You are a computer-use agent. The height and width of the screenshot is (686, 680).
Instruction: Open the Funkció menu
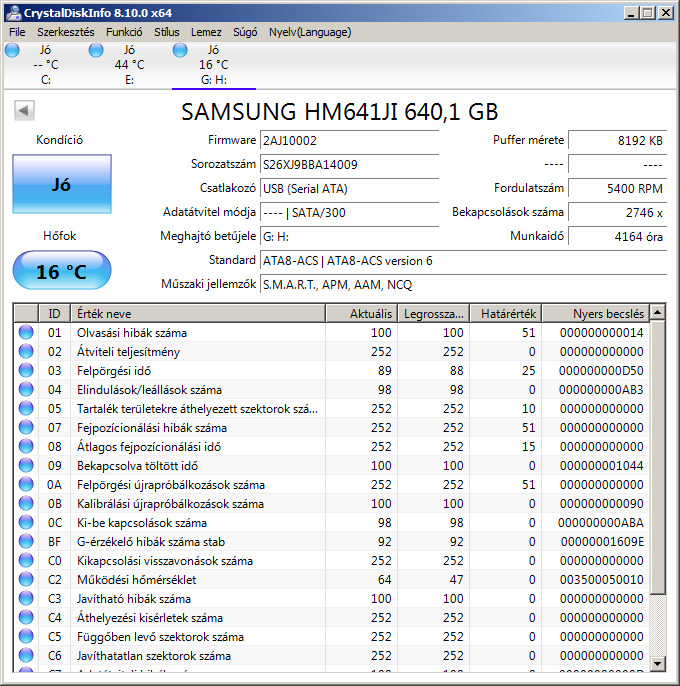(x=124, y=32)
